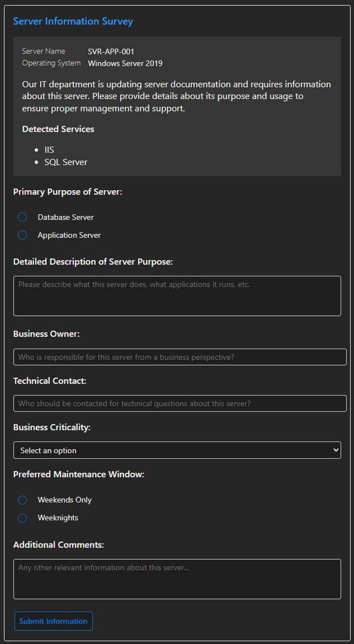Select the Database Server radio button
This screenshot has width=354, height=644.
click(x=22, y=217)
